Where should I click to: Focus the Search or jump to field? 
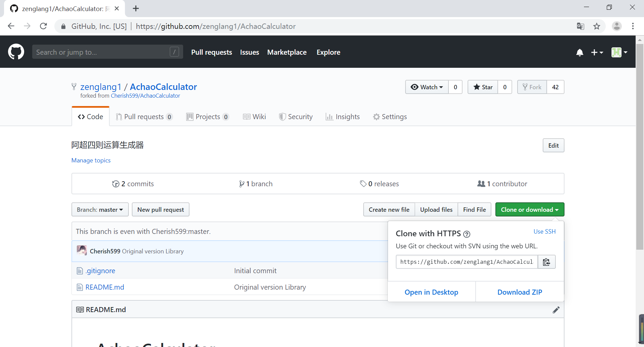(108, 52)
